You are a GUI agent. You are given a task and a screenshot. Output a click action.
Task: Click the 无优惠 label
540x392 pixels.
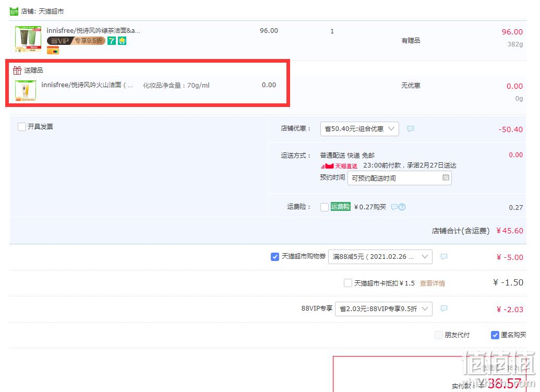[411, 86]
